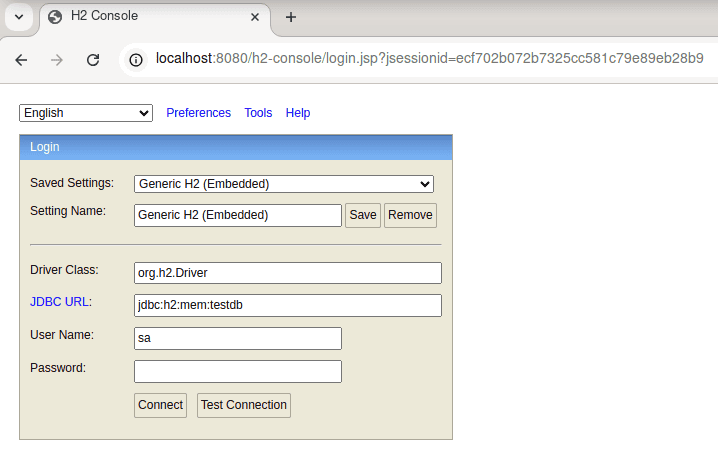Open the Help menu link

tap(298, 113)
